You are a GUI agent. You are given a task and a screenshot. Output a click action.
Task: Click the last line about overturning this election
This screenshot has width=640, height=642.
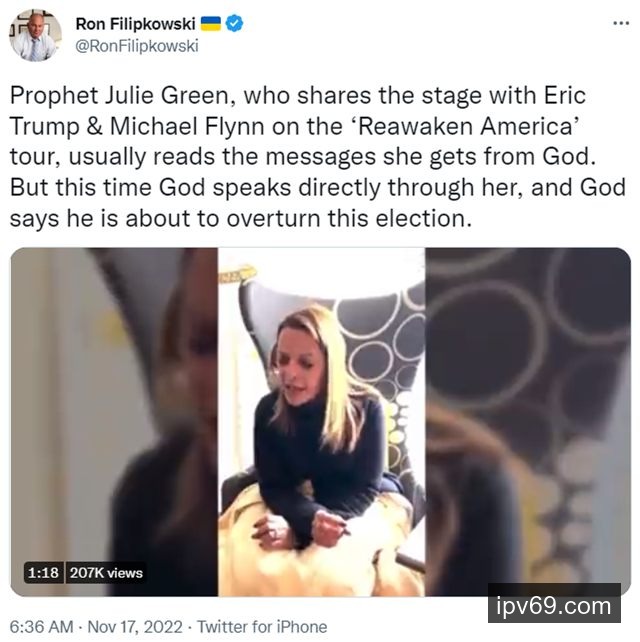pyautogui.click(x=241, y=218)
